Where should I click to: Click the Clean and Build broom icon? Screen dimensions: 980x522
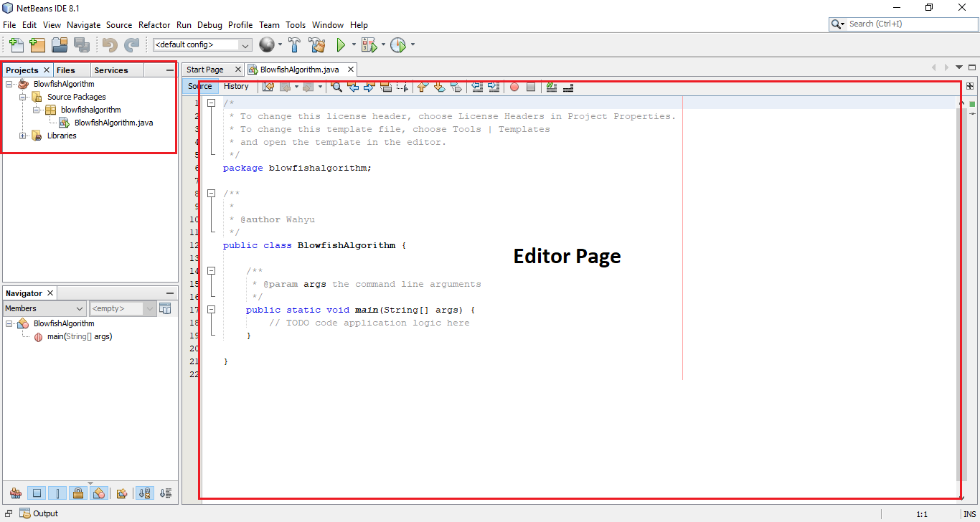(x=316, y=45)
